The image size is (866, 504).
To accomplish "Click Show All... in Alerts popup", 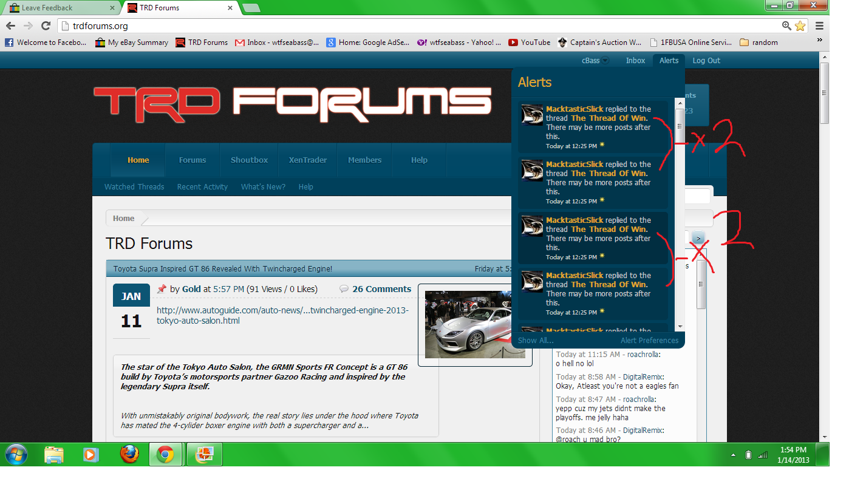I will [536, 341].
